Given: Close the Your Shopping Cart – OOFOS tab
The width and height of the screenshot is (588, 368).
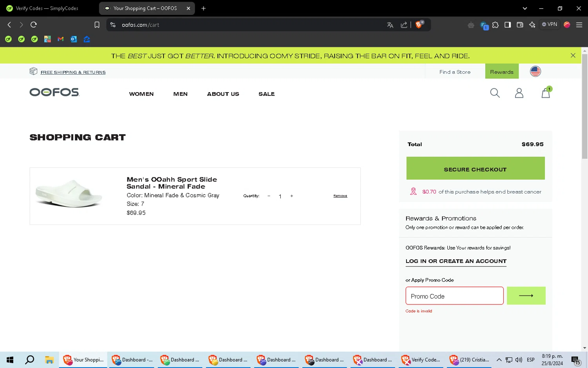Looking at the screenshot, I should tap(189, 8).
